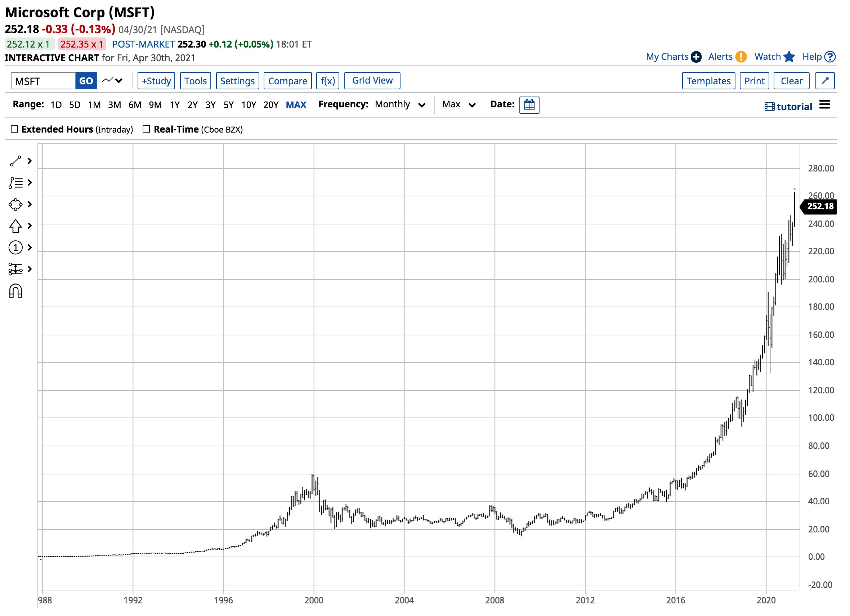Screen dimensions: 850x616
Task: Select the polygon shape drawing tool
Action: point(15,205)
